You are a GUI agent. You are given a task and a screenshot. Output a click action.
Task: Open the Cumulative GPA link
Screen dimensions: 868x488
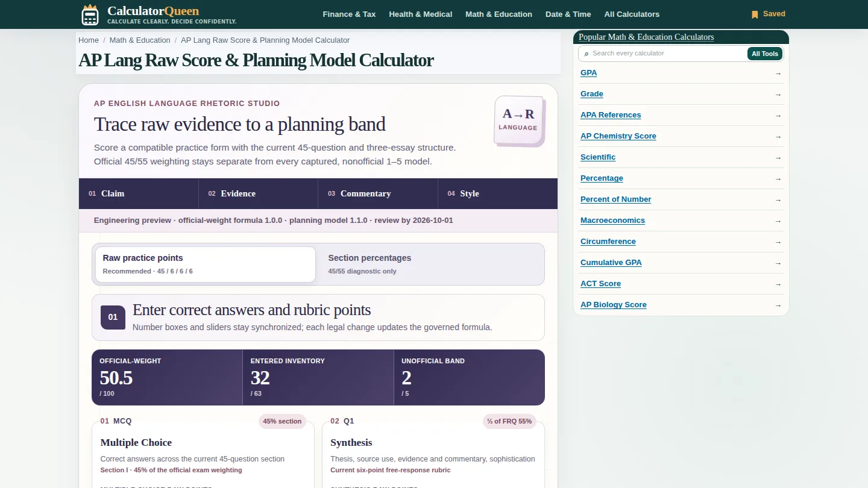pos(611,263)
